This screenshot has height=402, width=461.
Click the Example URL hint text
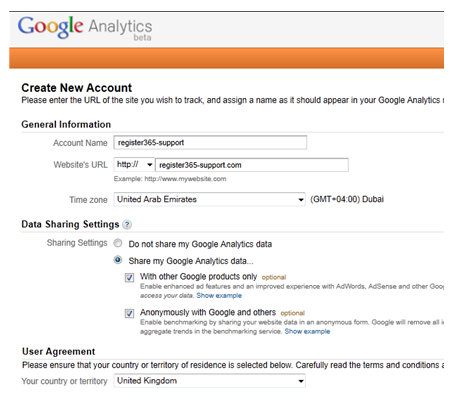170,179
